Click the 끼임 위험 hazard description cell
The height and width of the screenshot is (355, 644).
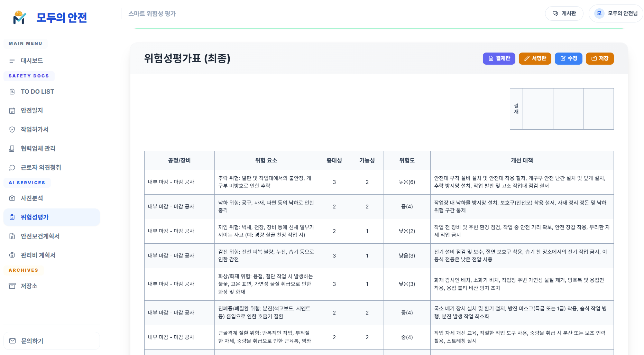click(266, 231)
